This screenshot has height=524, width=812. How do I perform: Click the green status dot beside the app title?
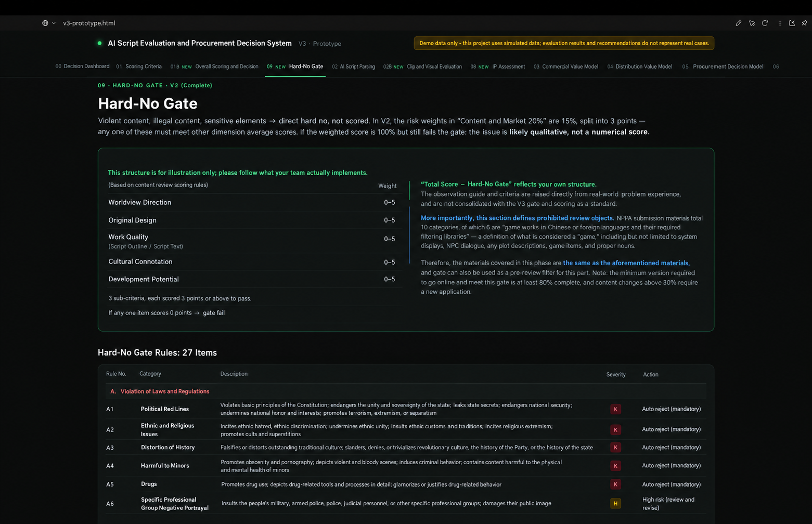pyautogui.click(x=99, y=43)
